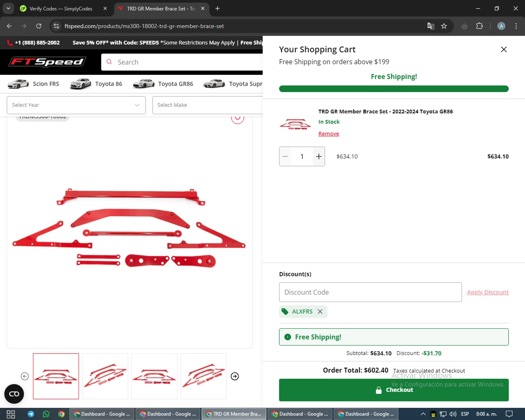View site information icon
Screen dimensions: 525x420
click(56, 26)
